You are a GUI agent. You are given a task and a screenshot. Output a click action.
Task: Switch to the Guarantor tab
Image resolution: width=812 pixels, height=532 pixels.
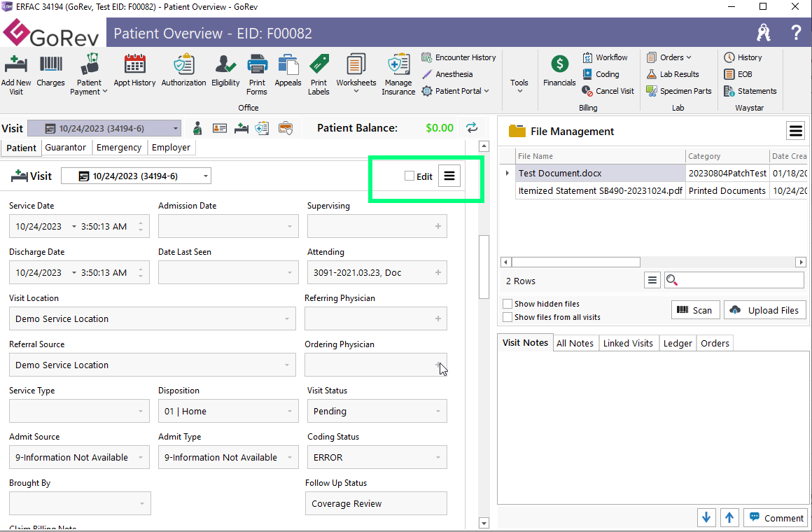click(65, 147)
